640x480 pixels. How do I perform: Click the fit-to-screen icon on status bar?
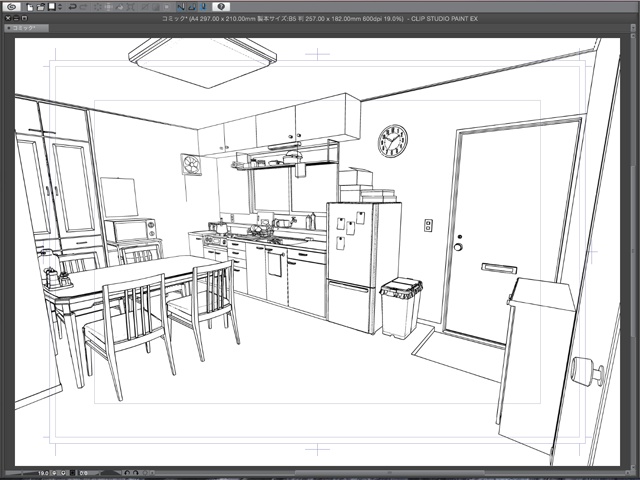(73, 473)
